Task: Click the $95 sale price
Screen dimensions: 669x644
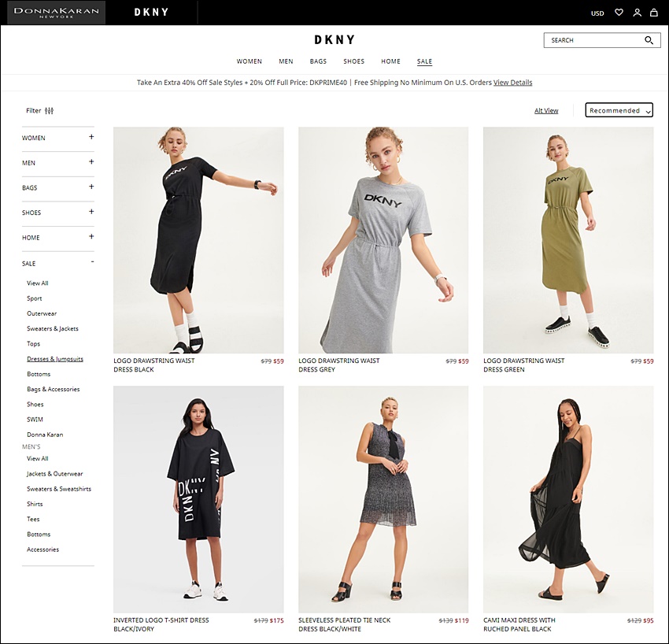Action: [648, 620]
